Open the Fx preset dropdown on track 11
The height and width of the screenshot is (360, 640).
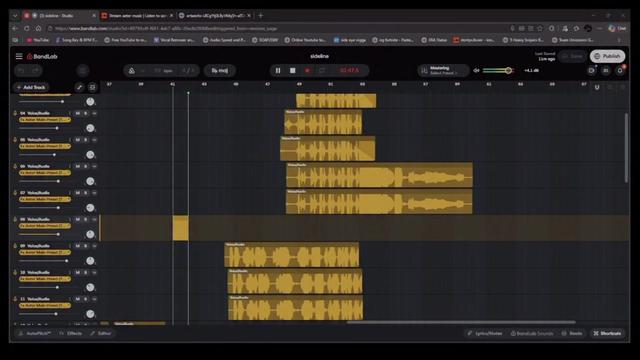point(45,305)
